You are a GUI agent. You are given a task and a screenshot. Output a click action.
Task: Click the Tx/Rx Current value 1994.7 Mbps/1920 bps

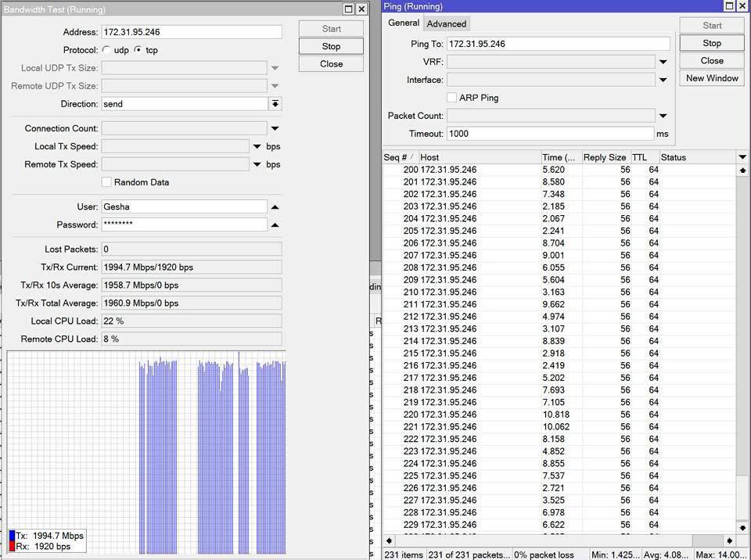pyautogui.click(x=192, y=267)
